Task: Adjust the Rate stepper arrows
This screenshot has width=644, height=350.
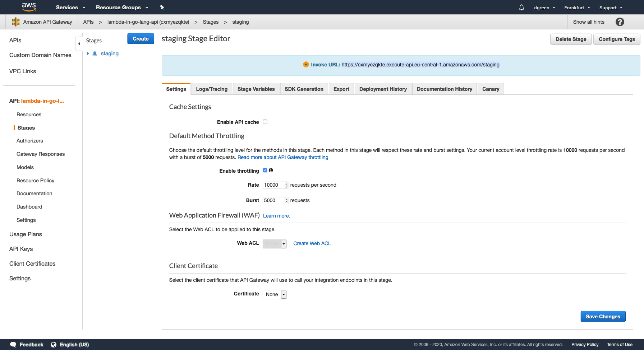Action: tap(286, 185)
